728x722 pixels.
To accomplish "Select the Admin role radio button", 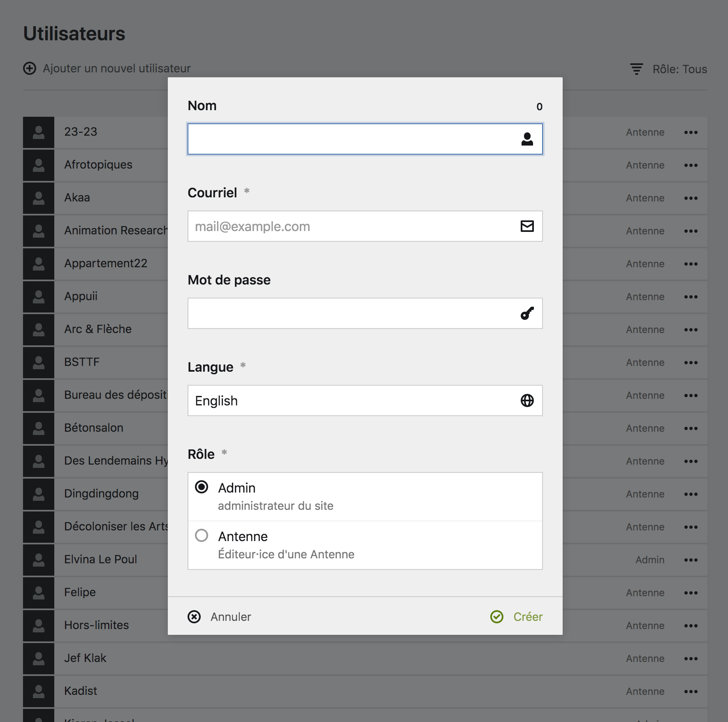I will [202, 487].
